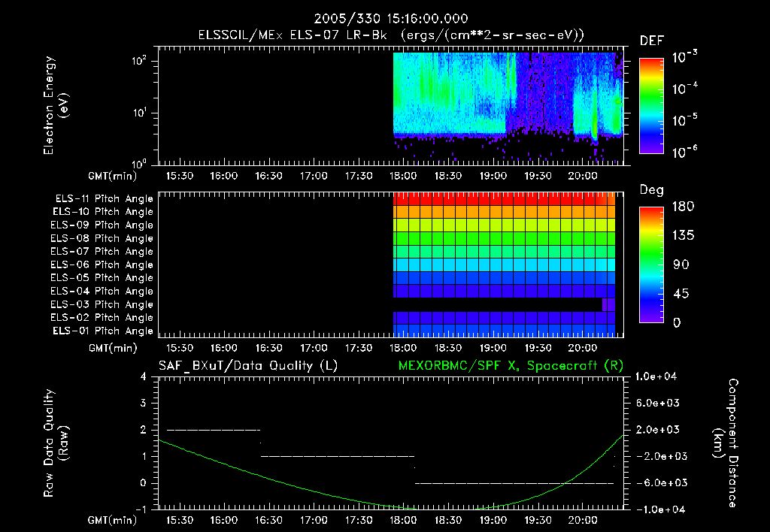Select the Deg label above the color bar

click(651, 190)
